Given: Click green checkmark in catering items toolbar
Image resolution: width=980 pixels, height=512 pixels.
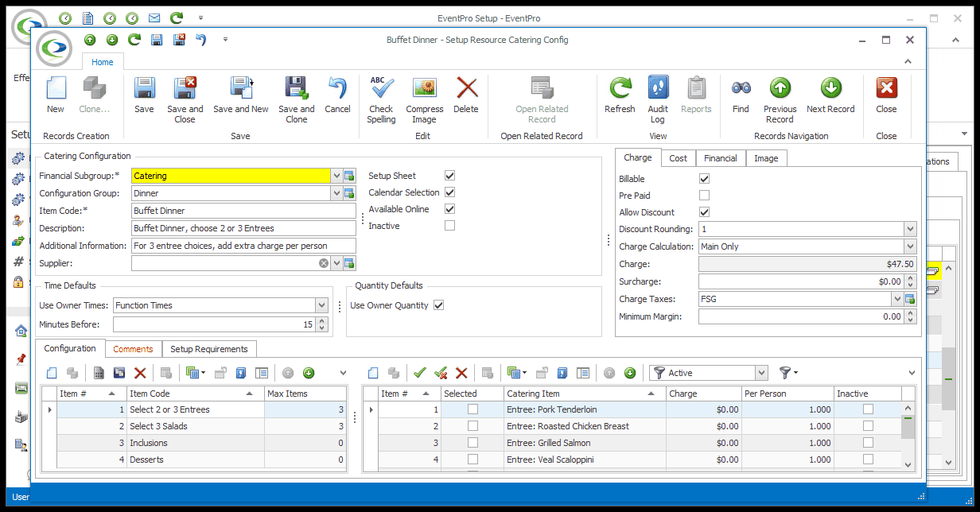Looking at the screenshot, I should (420, 372).
